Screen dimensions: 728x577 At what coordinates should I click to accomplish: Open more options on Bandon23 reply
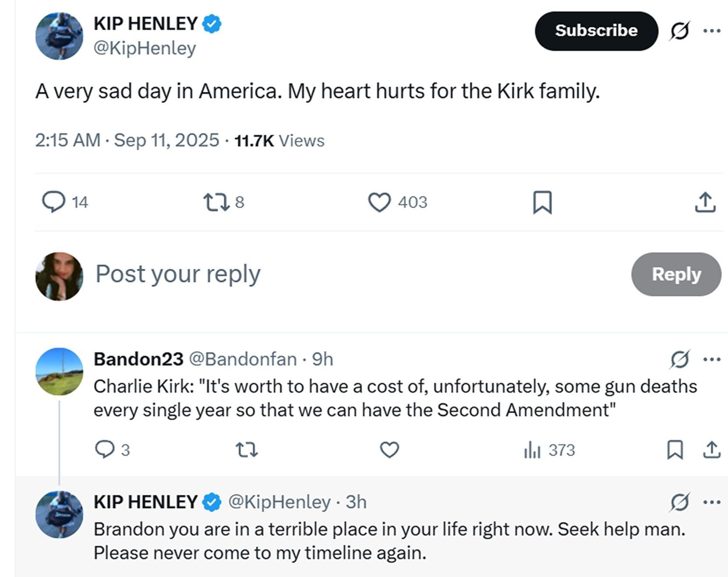click(x=712, y=360)
